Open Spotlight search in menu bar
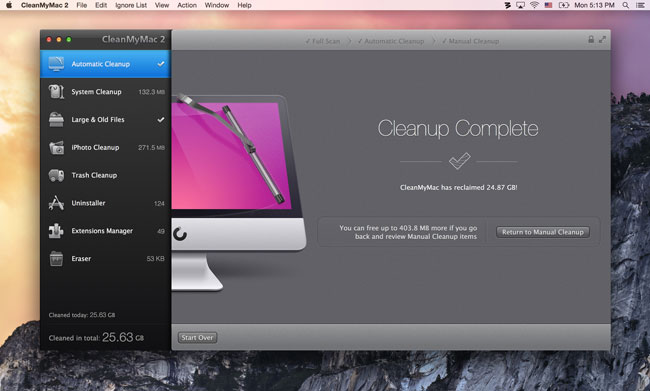 626,5
